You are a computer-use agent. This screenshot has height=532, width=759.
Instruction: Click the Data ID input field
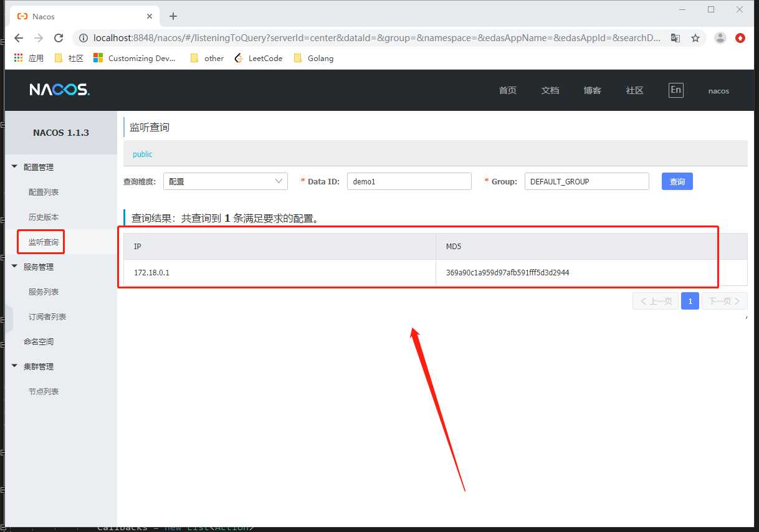409,181
